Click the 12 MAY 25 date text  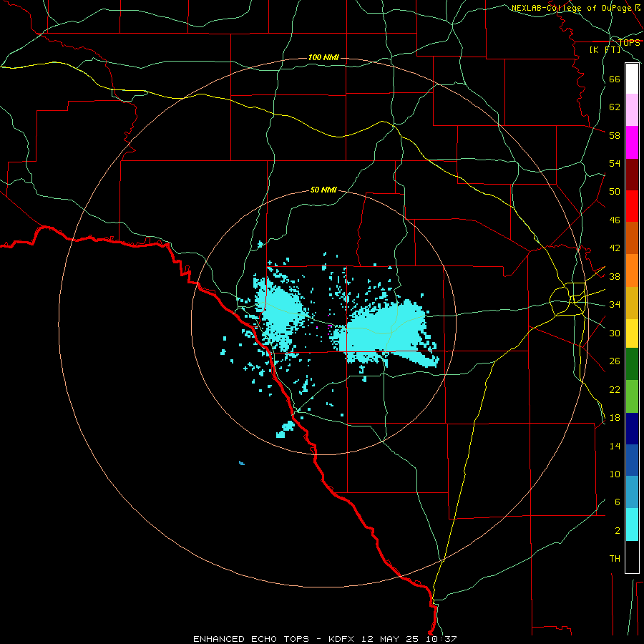pos(389,639)
